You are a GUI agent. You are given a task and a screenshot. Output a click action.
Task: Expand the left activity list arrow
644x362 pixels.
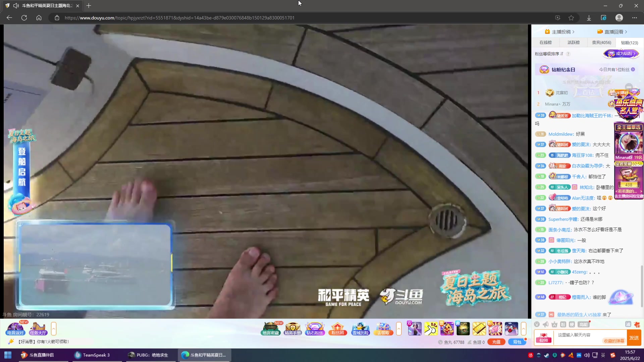54,328
